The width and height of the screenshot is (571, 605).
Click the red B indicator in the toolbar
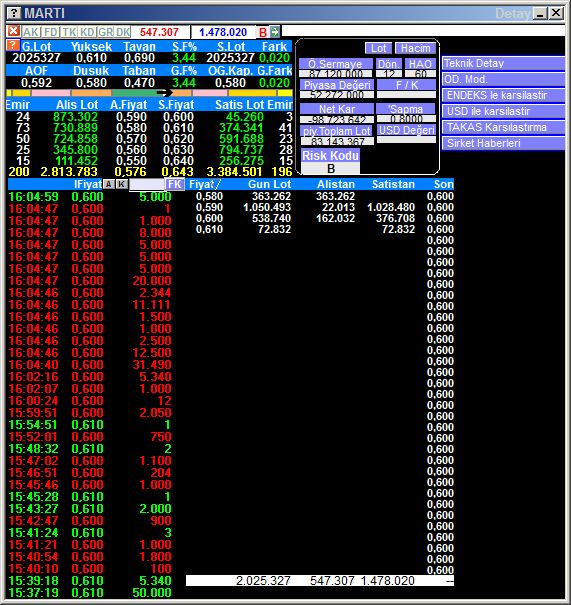(263, 32)
